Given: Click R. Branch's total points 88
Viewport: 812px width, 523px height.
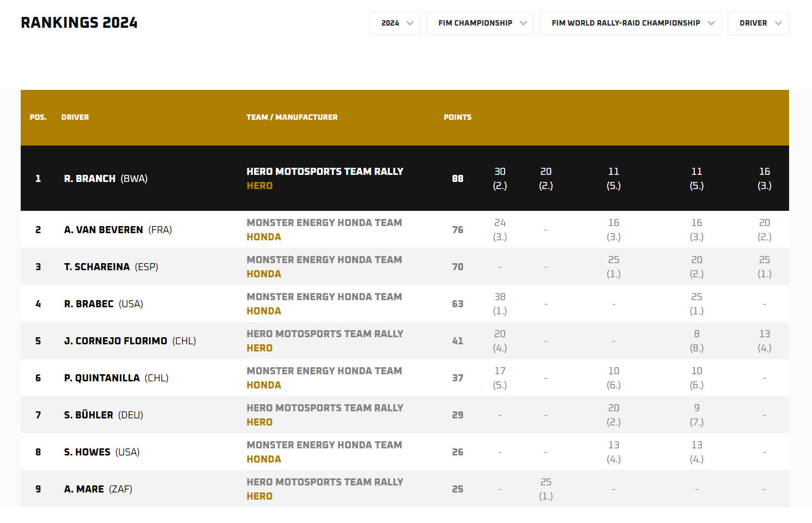Looking at the screenshot, I should point(458,179).
